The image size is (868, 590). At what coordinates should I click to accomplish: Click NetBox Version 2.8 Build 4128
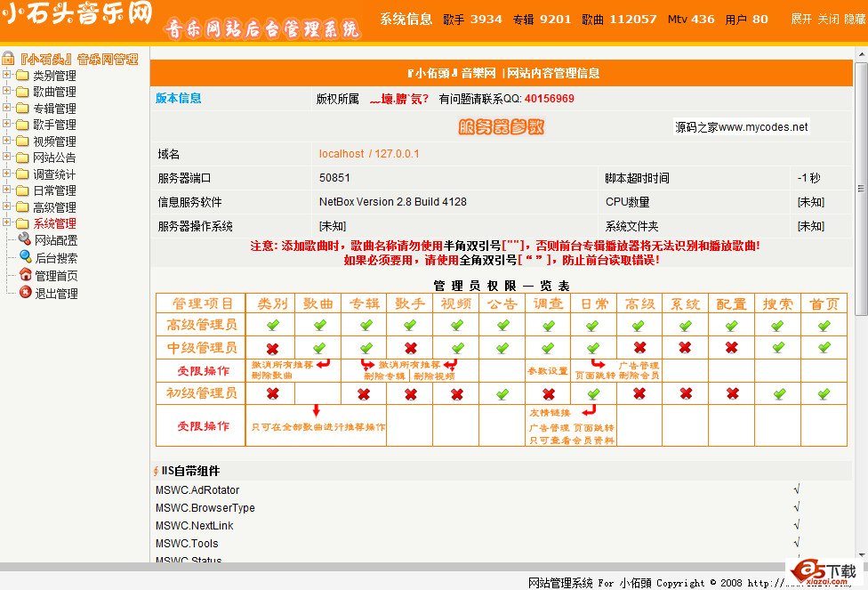pos(393,202)
